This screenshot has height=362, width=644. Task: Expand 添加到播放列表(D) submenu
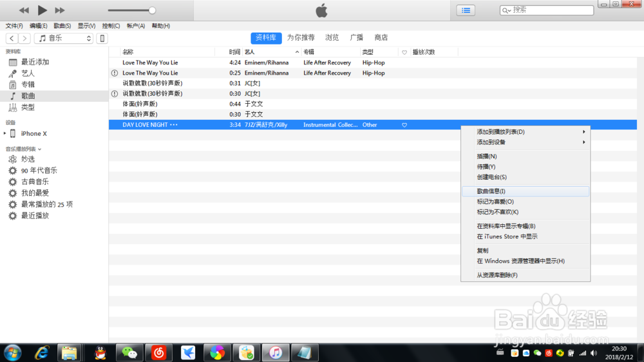point(526,132)
